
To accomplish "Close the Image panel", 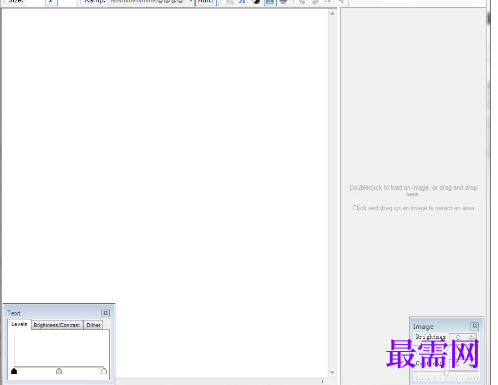I will pos(474,326).
